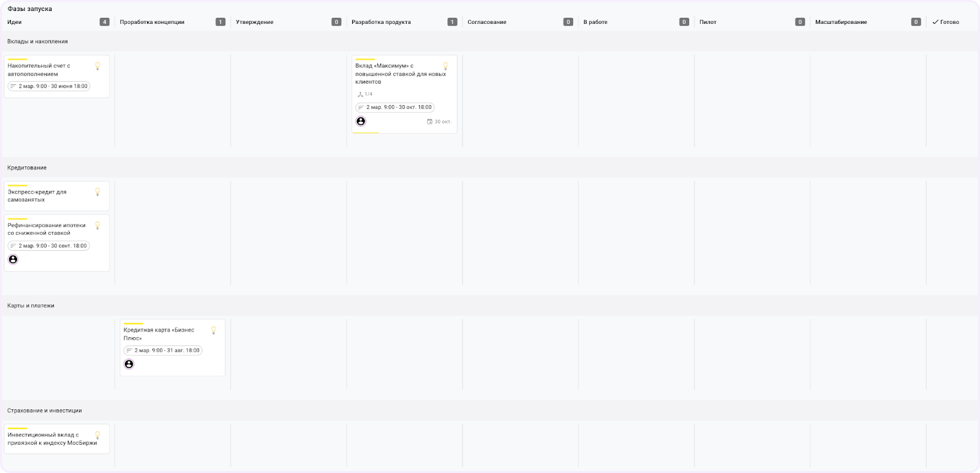This screenshot has height=473, width=980.
Task: Click yellow label strip on «Экспресс-кредит» card
Action: pos(17,185)
